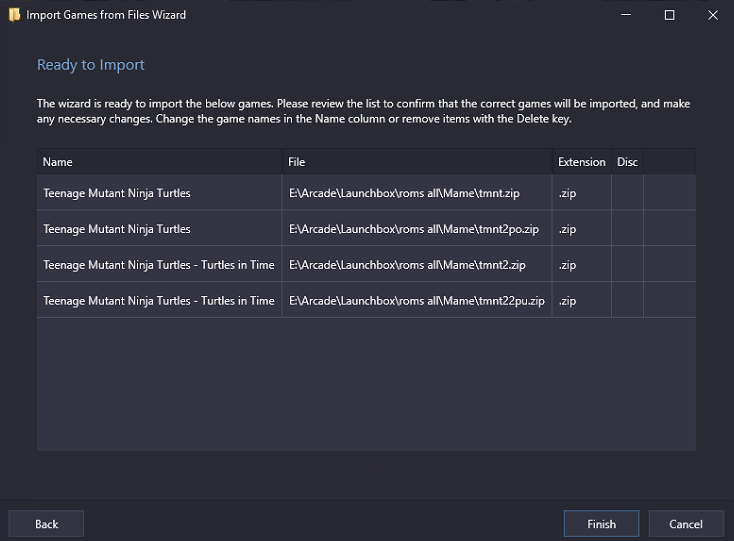Click the tmnt22pu.zip file path cell
This screenshot has height=541, width=734.
pyautogui.click(x=417, y=300)
